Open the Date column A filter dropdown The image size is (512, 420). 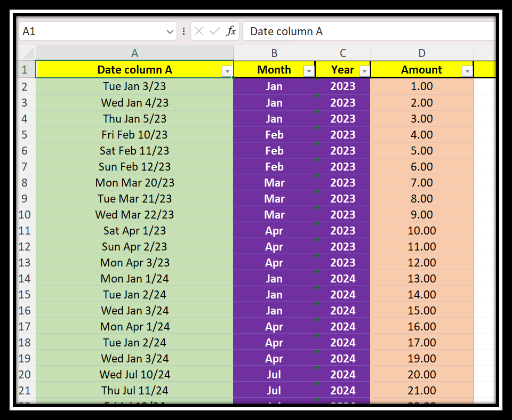pos(227,71)
